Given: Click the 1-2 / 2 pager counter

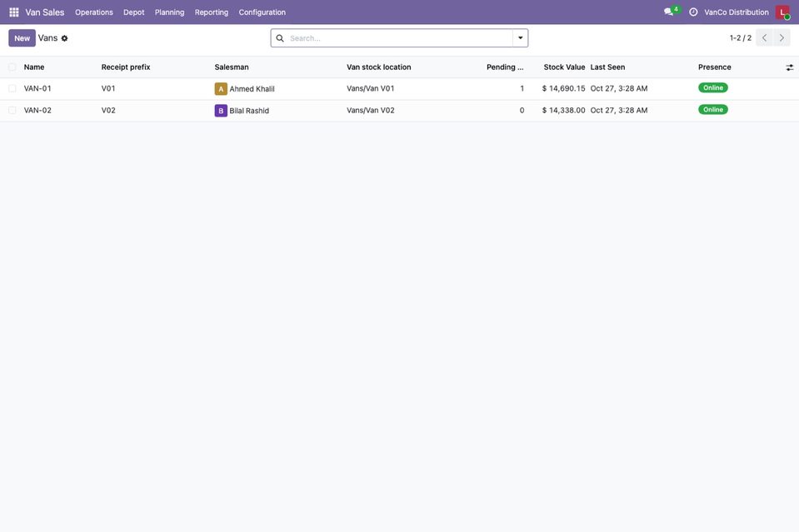Looking at the screenshot, I should click(x=741, y=38).
